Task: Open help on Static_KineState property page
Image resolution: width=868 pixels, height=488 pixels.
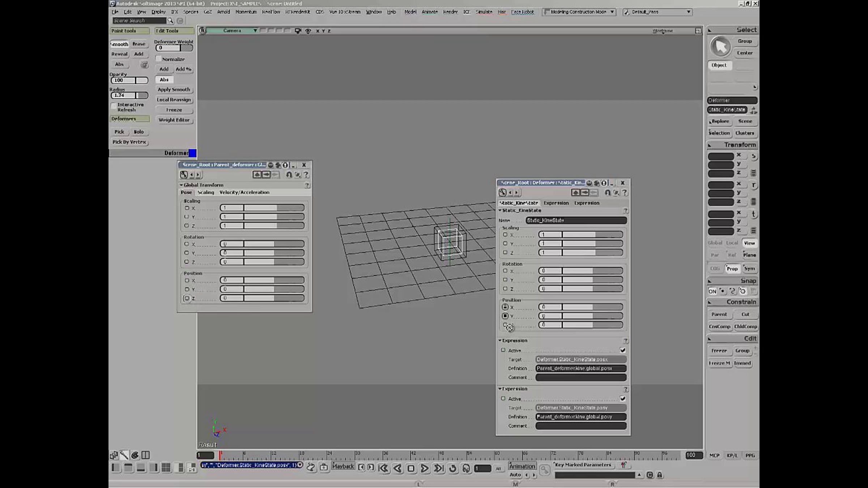Action: [625, 193]
